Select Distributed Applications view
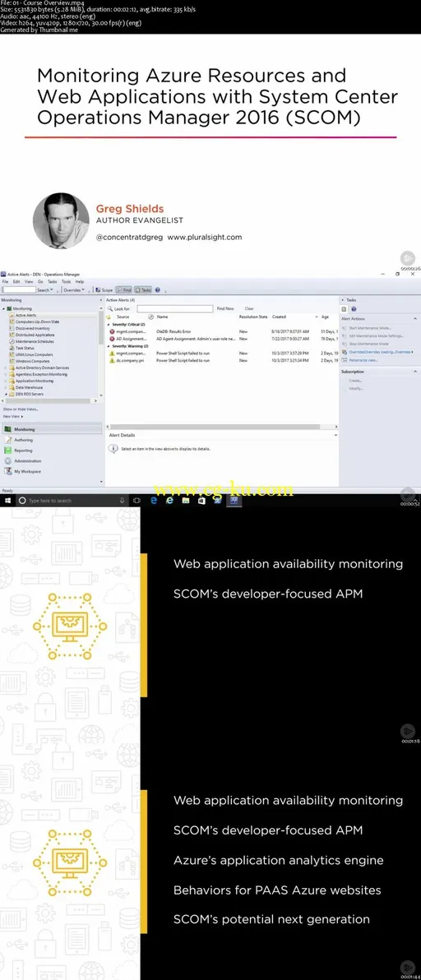Image resolution: width=421 pixels, height=980 pixels. pos(35,335)
